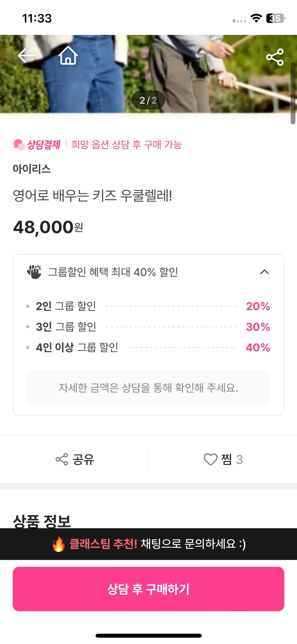Image resolution: width=297 pixels, height=644 pixels.
Task: Go to home via house icon
Action: pyautogui.click(x=68, y=56)
